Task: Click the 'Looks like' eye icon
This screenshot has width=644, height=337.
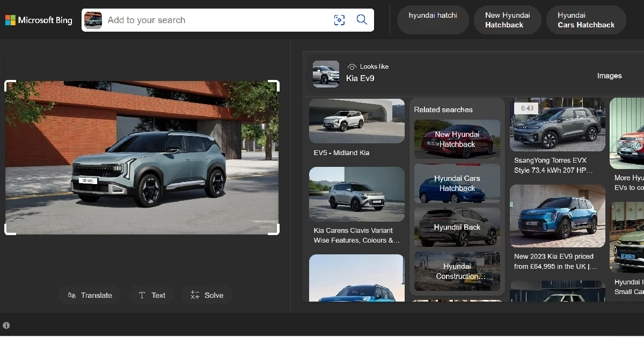Action: [353, 66]
